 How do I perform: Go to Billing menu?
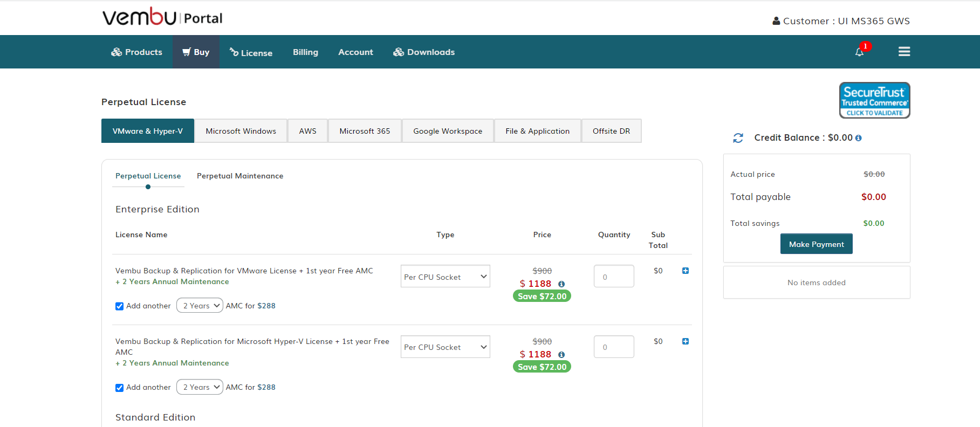pos(305,52)
